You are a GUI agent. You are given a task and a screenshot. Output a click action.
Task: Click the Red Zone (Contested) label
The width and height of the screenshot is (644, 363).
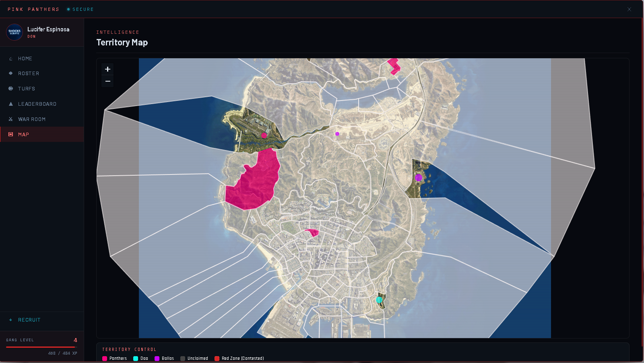coord(243,359)
